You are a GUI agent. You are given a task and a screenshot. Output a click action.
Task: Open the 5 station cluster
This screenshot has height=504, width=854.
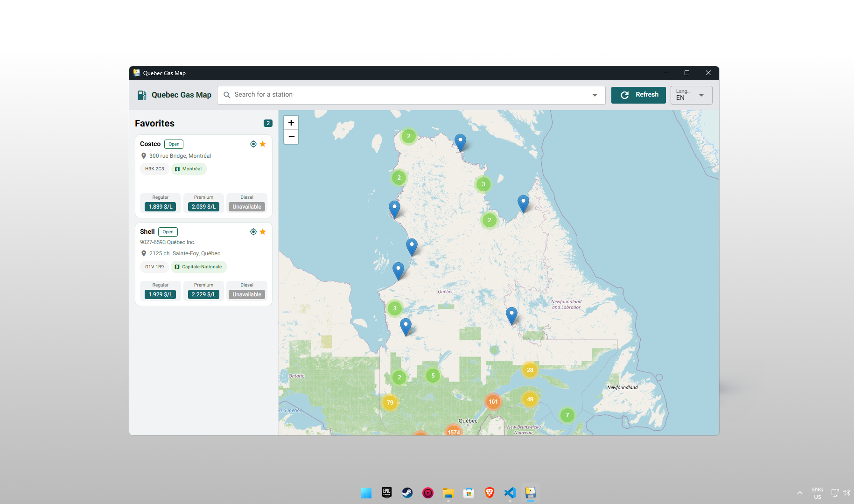pyautogui.click(x=433, y=376)
